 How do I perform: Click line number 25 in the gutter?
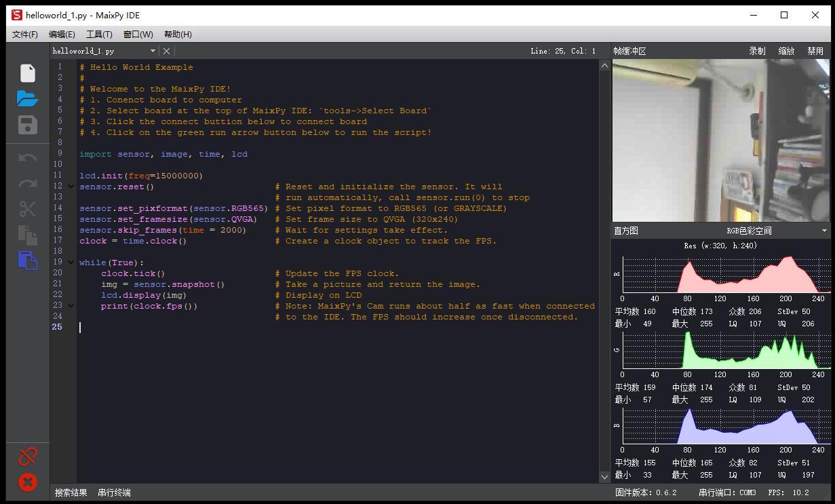[x=56, y=327]
